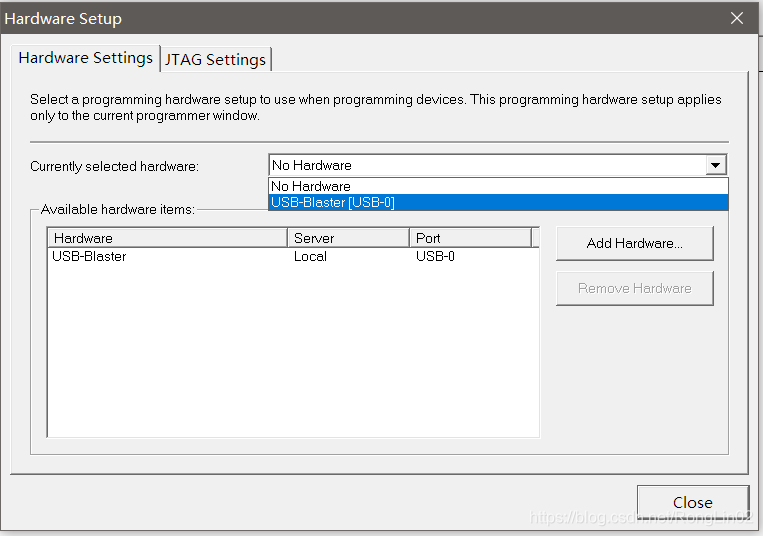Image resolution: width=763 pixels, height=536 pixels.
Task: Click the Hardware column header
Action: coord(167,238)
